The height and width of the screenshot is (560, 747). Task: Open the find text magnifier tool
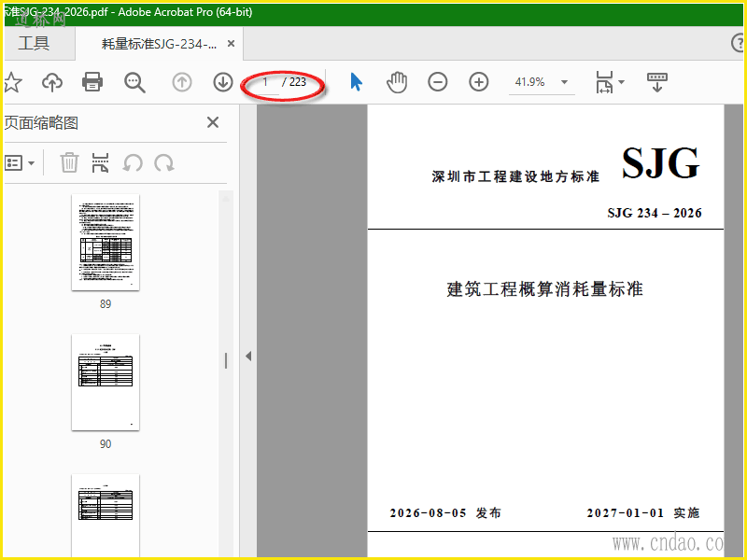point(134,82)
